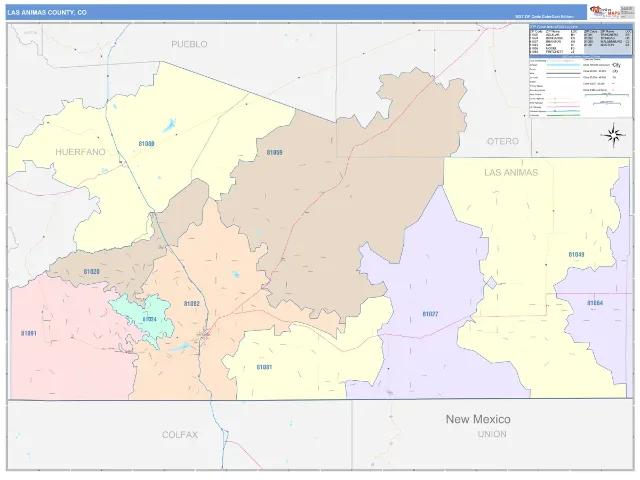Viewport: 640px width, 480px height.
Task: Click the title LAS ANIMAS COUNTY, CO
Action: coord(47,13)
